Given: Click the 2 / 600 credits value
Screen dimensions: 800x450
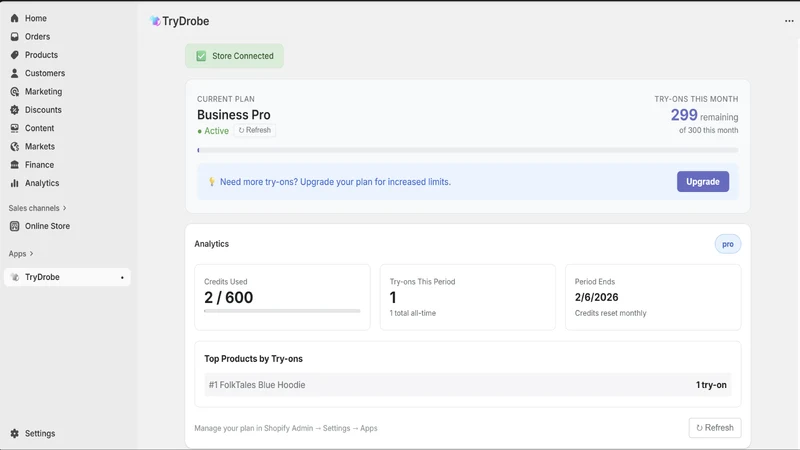Looking at the screenshot, I should pos(229,297).
